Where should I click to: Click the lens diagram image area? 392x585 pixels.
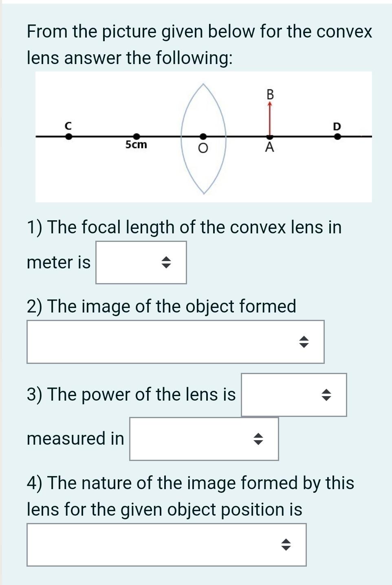click(204, 137)
